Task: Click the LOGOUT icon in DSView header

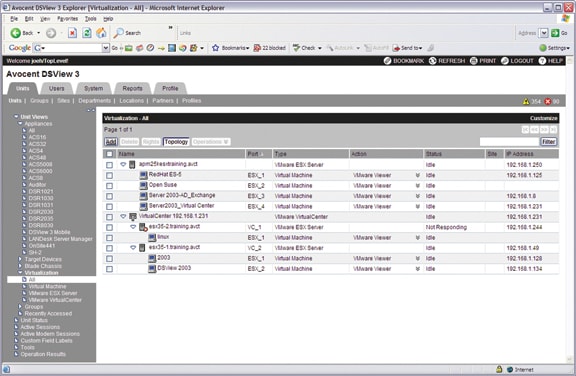Action: (x=505, y=61)
